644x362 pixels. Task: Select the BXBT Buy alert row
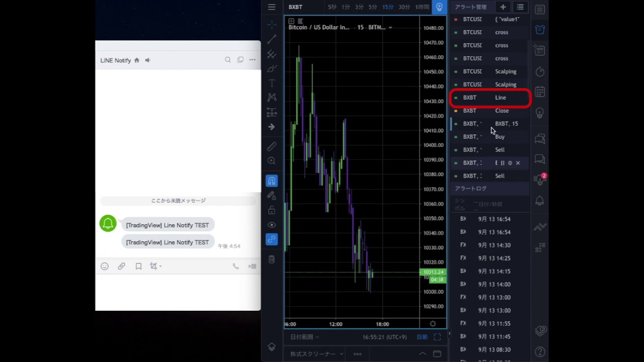click(x=490, y=137)
